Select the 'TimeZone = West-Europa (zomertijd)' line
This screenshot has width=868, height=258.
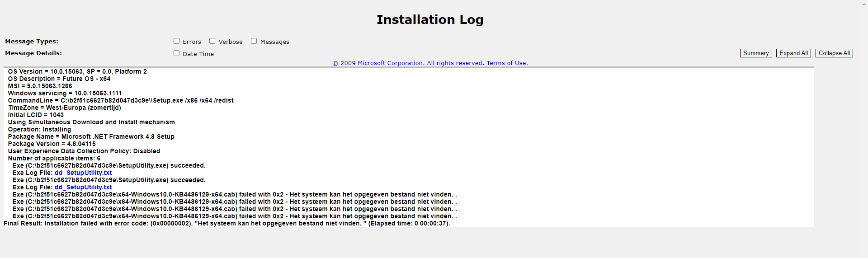[65, 108]
